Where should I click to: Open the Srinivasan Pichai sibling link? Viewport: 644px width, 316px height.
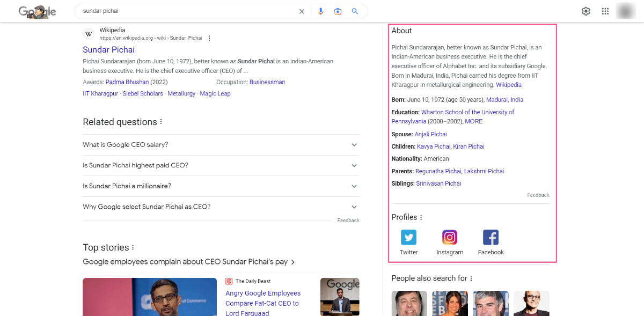click(438, 183)
